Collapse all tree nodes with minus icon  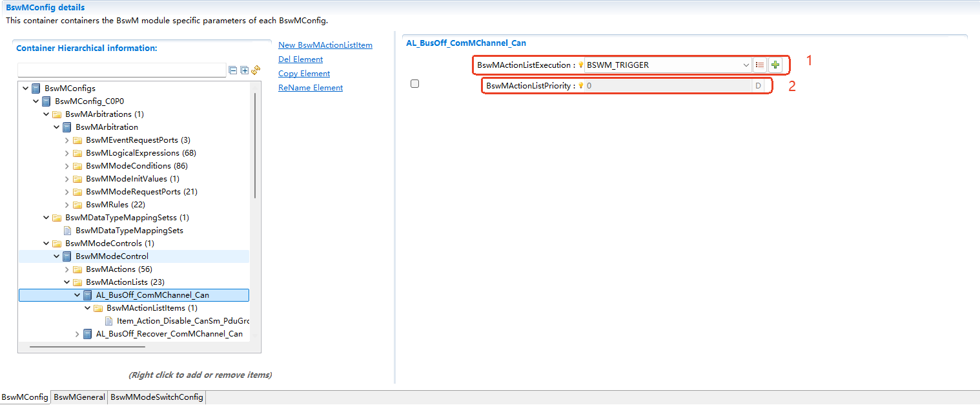[233, 70]
